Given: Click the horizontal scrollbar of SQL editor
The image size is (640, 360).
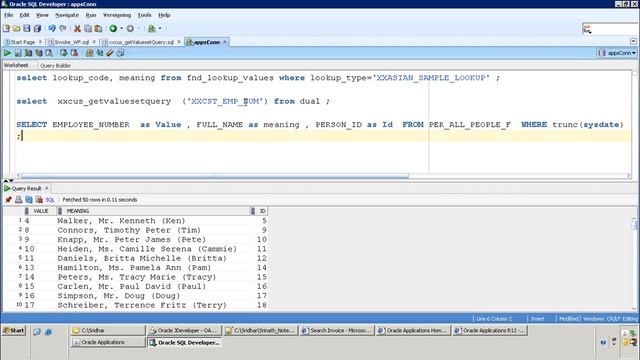Looking at the screenshot, I should [215, 176].
